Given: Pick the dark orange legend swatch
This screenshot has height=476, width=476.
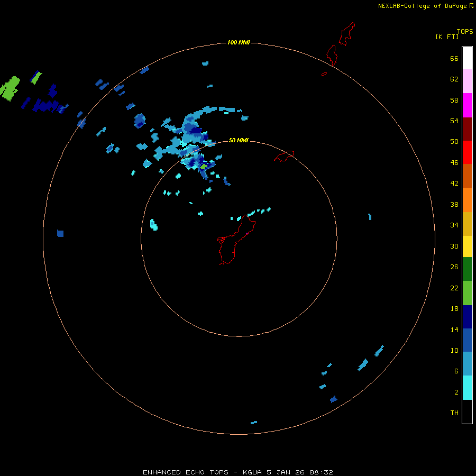Looking at the screenshot, I should [467, 176].
